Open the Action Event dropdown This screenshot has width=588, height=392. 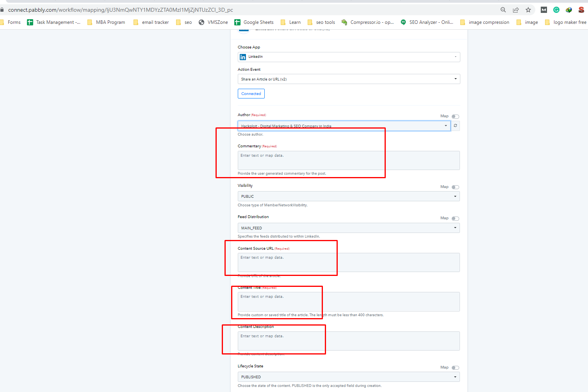pos(349,79)
